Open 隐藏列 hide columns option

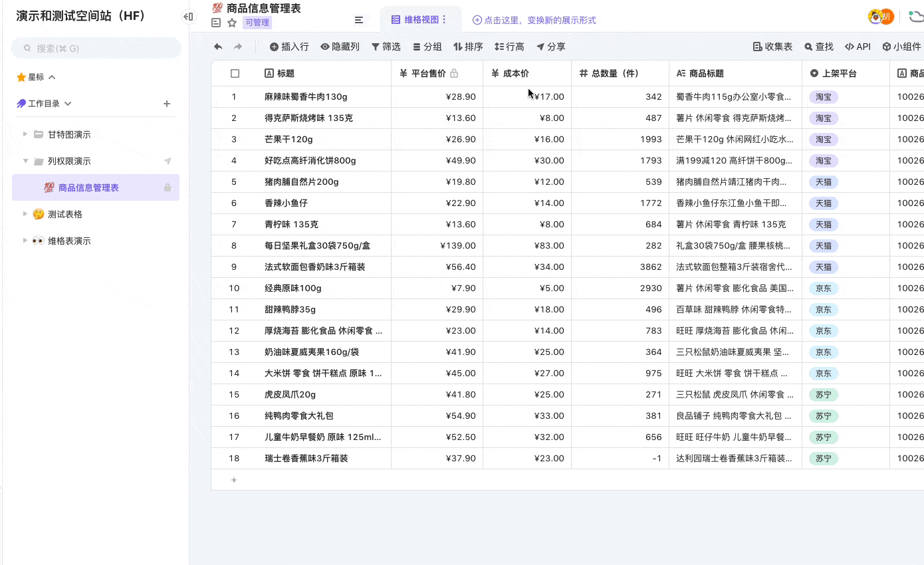[x=340, y=47]
